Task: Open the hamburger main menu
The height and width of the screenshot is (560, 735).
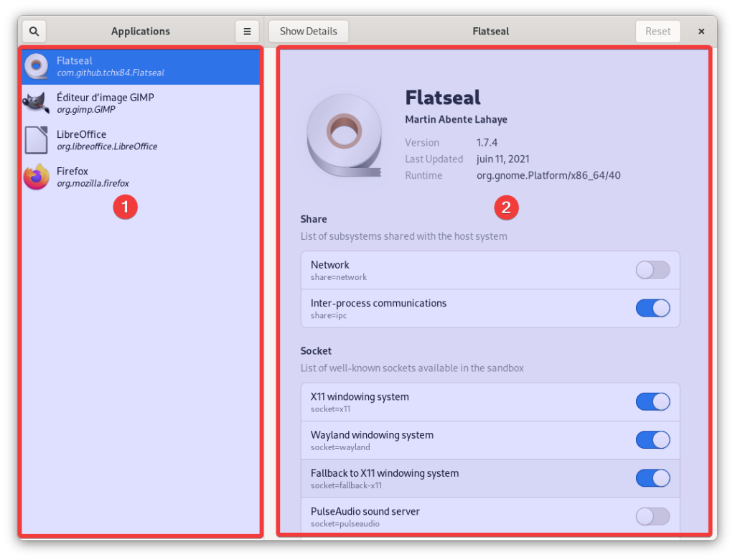Action: [247, 32]
